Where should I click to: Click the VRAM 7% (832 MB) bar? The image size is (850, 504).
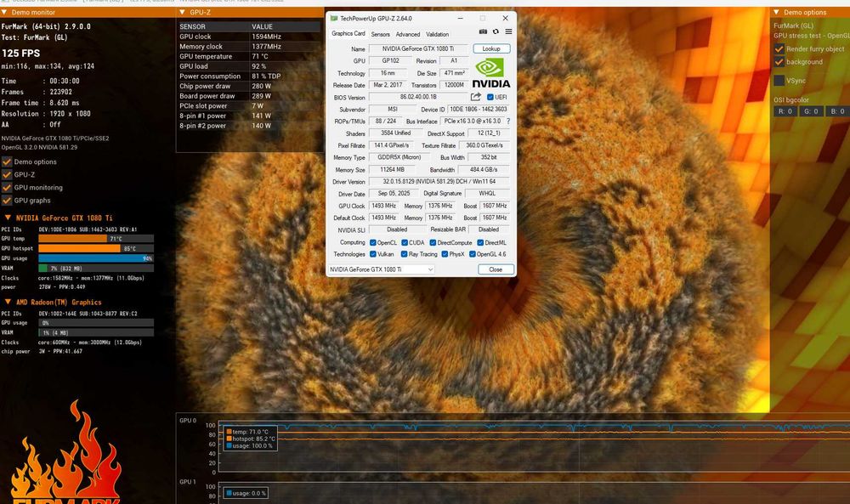96,269
